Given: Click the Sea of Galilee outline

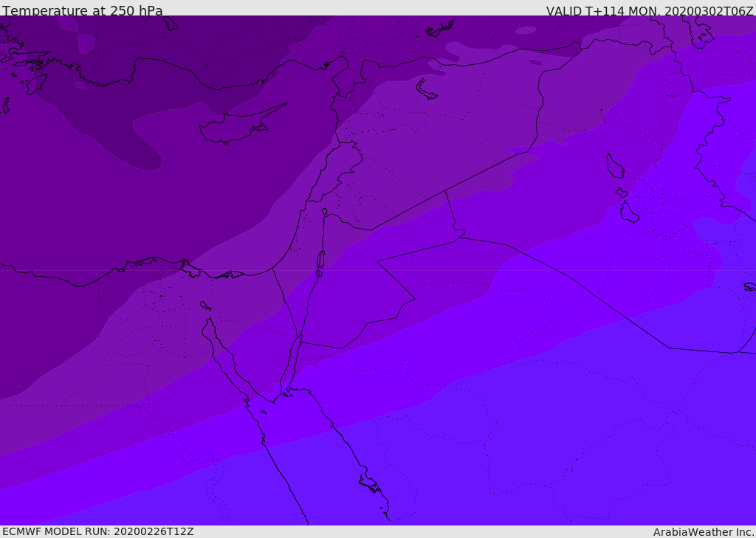Looking at the screenshot, I should 324,212.
